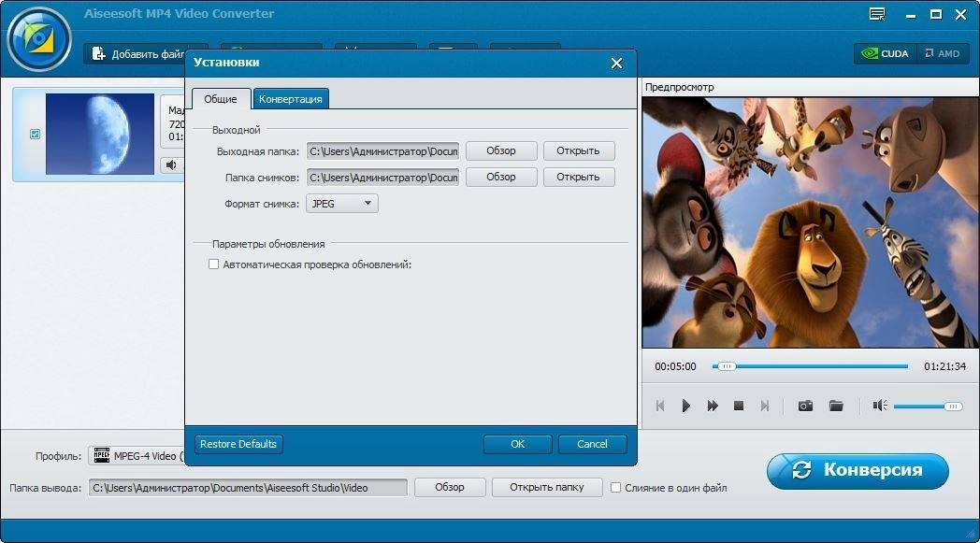The image size is (980, 543).
Task: Click Обзор next to Папка вывода
Action: coord(450,487)
